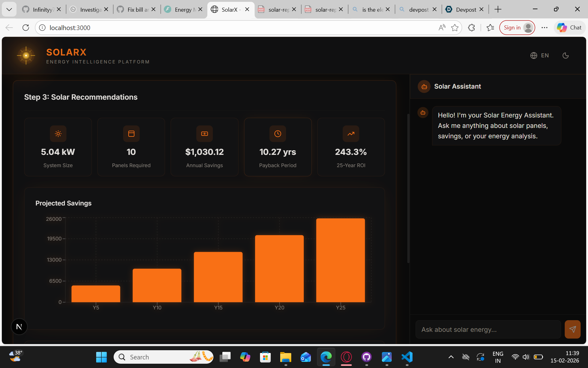The width and height of the screenshot is (588, 368).
Task: Click the Sign in button
Action: pos(517,28)
